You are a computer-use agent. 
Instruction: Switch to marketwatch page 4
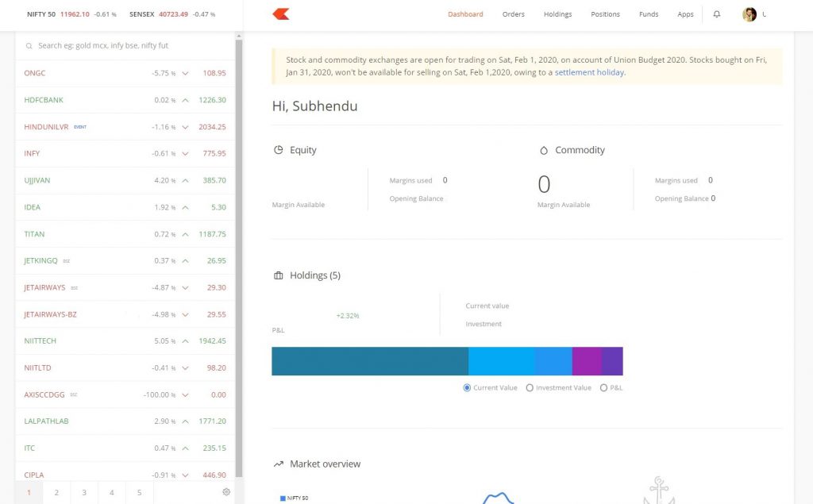pyautogui.click(x=111, y=493)
